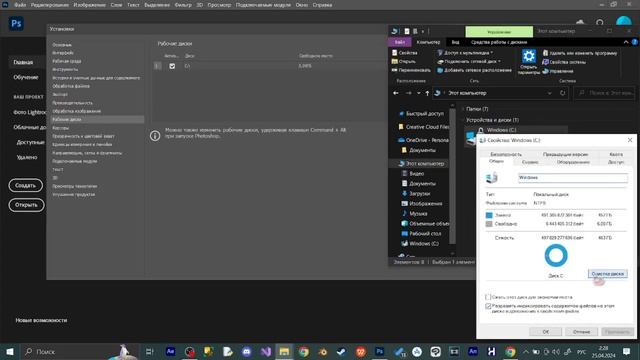Show hidden system tray icons
This screenshot has height=360, width=640.
pos(526,351)
